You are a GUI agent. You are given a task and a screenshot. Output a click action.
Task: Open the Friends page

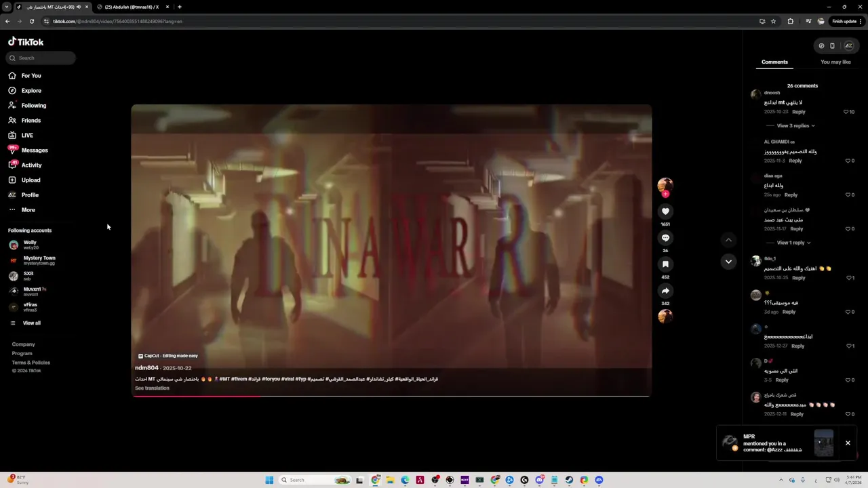pyautogui.click(x=25, y=121)
